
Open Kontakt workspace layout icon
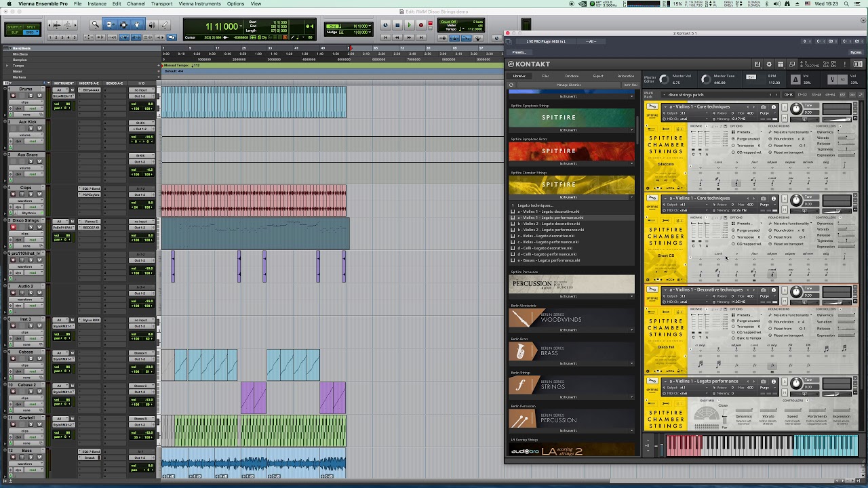[781, 64]
